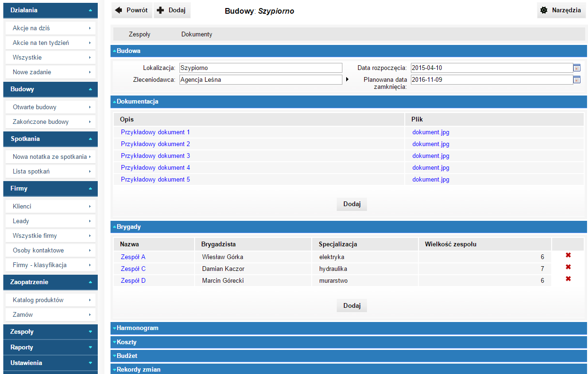Open Przykładowy dokument 3 link
This screenshot has width=588, height=374.
tap(155, 156)
